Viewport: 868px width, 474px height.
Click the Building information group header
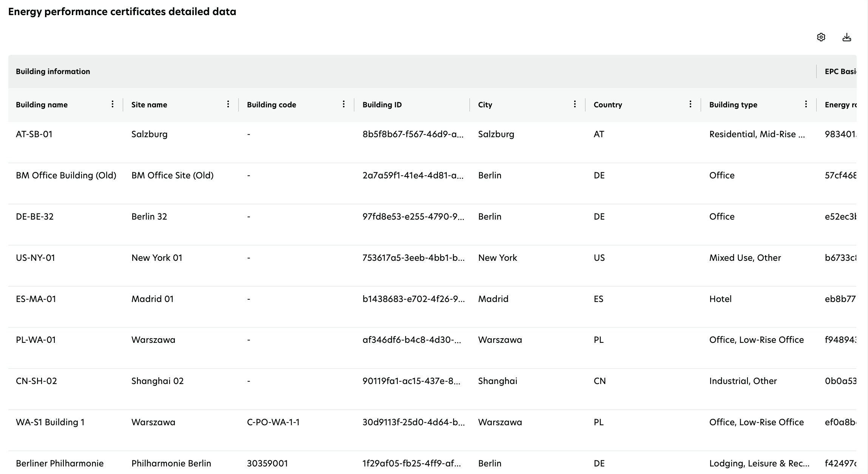[x=53, y=71]
